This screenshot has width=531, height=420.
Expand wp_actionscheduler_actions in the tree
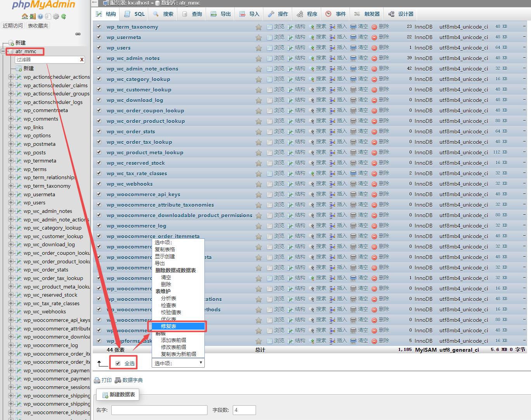pyautogui.click(x=11, y=77)
